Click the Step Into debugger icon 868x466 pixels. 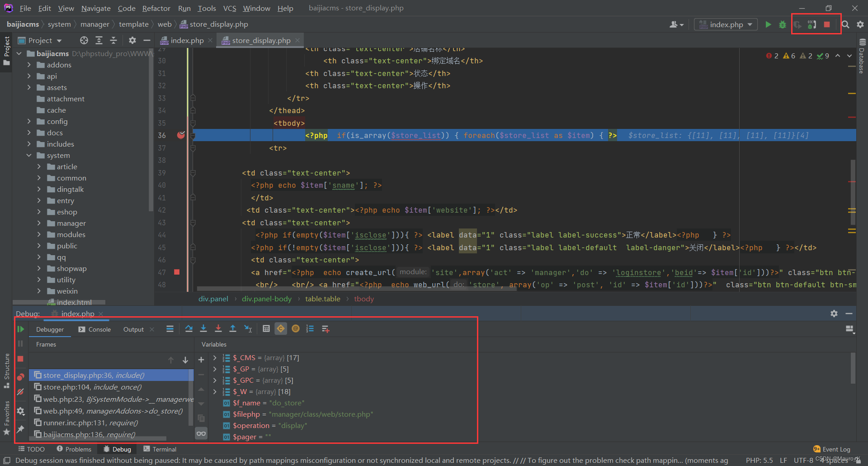click(x=203, y=329)
